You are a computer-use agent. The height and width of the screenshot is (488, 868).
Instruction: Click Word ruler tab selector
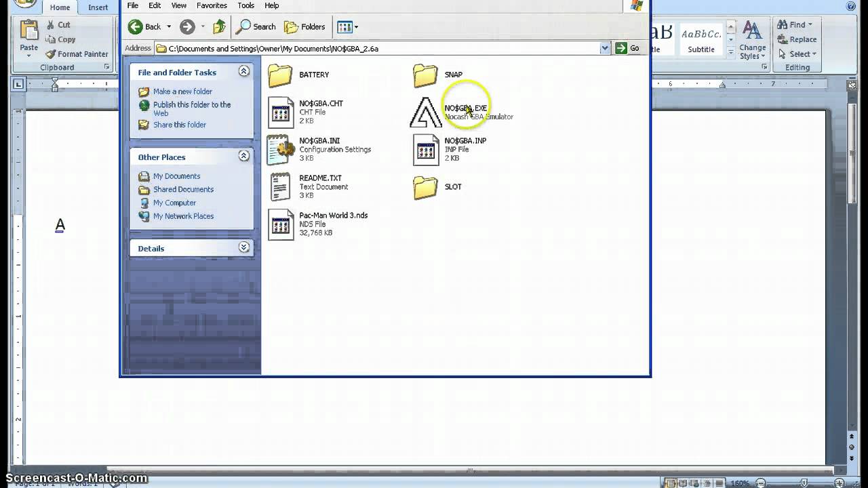point(18,85)
